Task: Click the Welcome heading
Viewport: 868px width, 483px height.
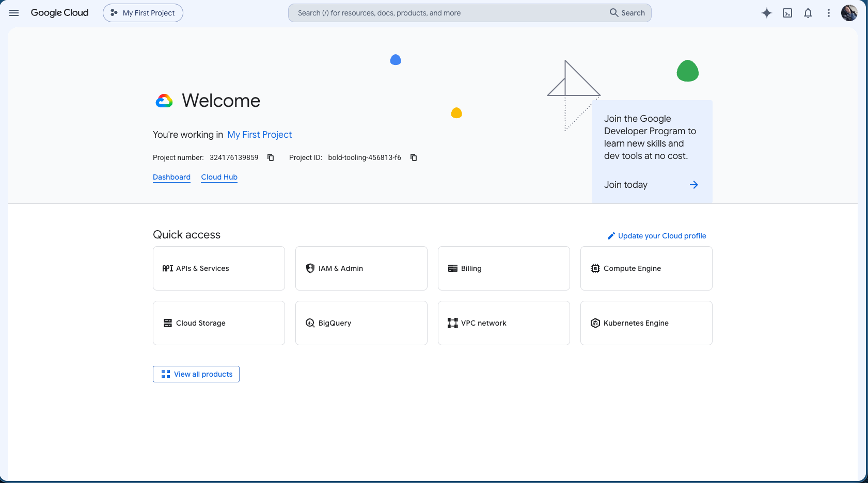Action: pos(221,101)
